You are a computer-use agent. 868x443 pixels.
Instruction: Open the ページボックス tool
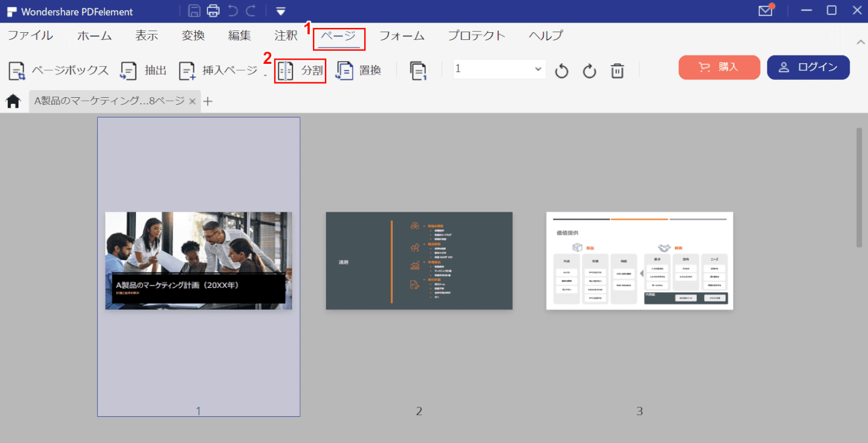click(x=58, y=70)
